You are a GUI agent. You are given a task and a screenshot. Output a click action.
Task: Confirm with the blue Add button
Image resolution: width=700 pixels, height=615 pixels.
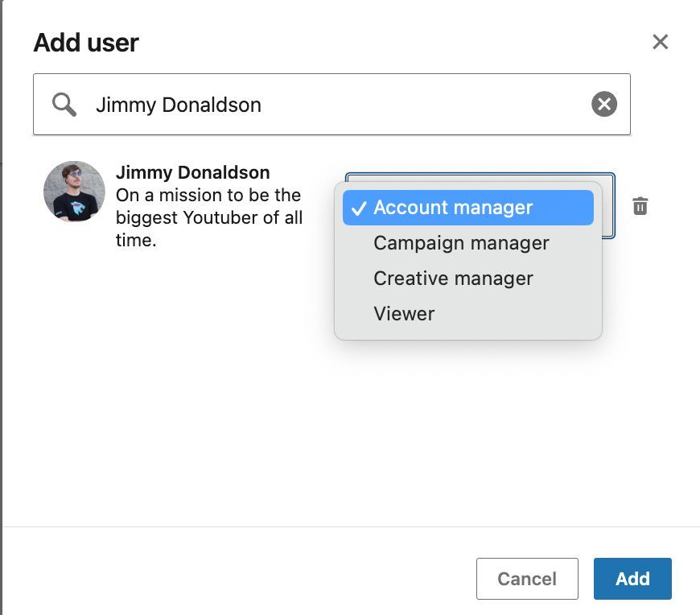tap(632, 579)
